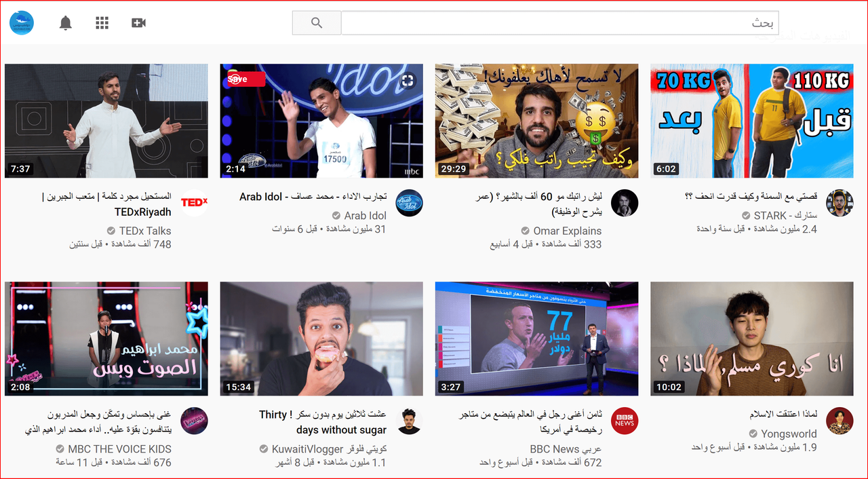
Task: Click 7:37 duration badge
Action: coord(20,169)
